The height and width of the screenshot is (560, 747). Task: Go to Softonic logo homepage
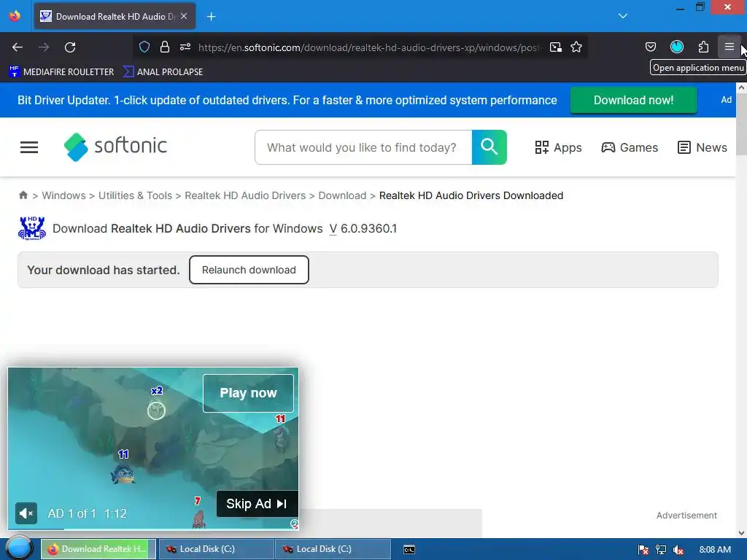pyautogui.click(x=115, y=146)
